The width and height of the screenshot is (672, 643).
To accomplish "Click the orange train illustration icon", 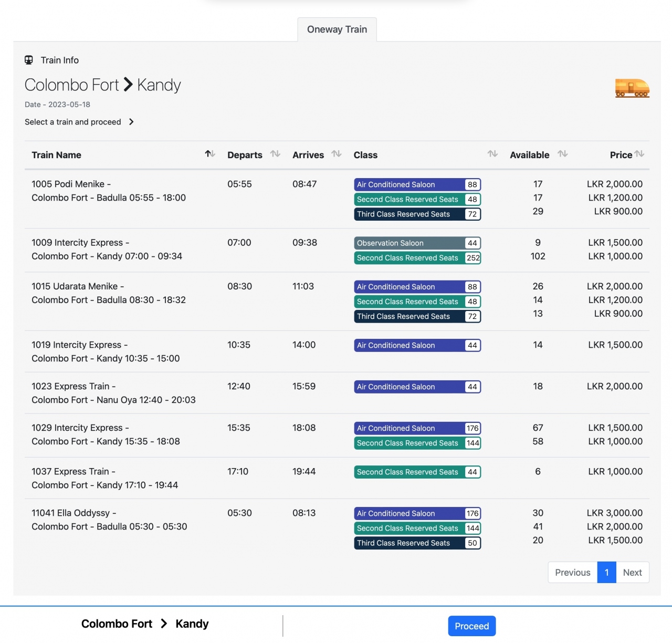I will coord(632,88).
